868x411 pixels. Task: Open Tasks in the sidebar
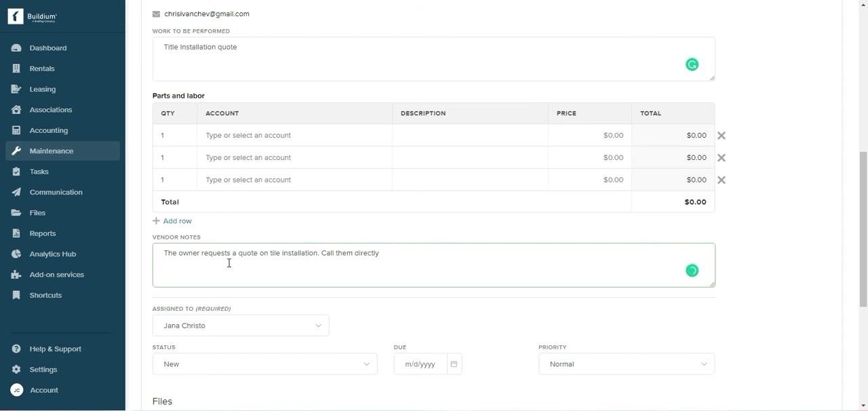coord(39,172)
